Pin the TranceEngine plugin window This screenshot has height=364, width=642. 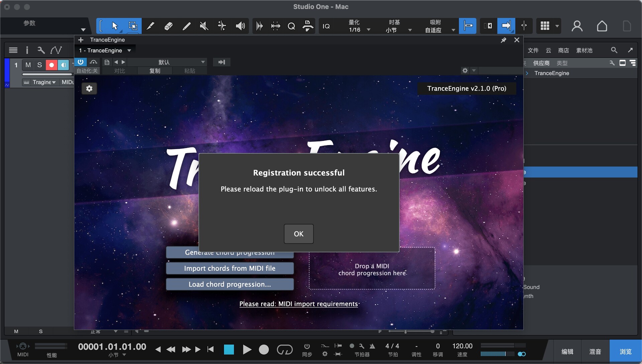tap(504, 40)
